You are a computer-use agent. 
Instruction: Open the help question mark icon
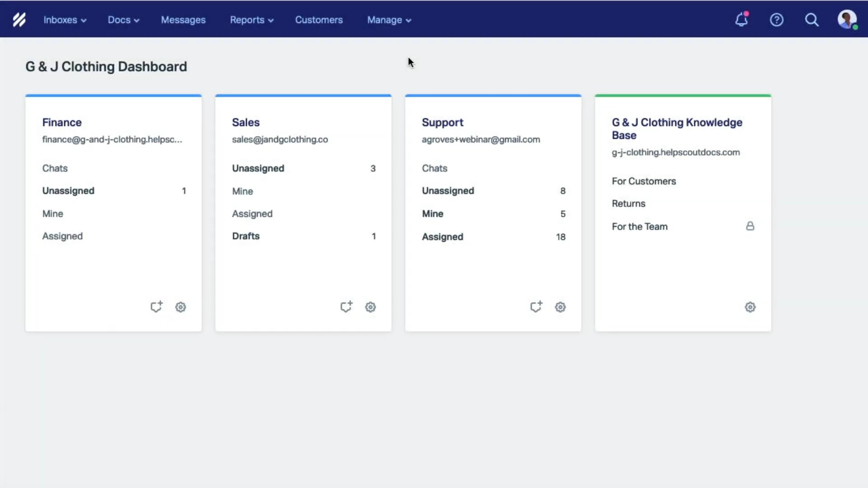point(777,20)
